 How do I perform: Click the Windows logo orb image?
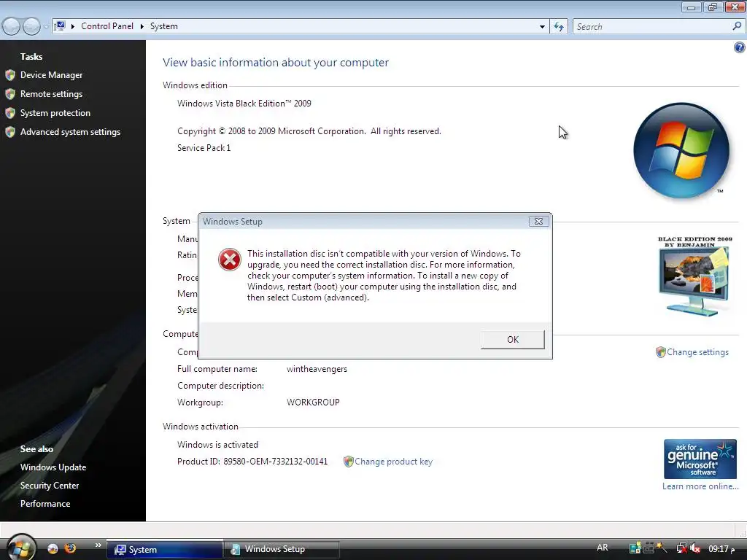click(681, 150)
